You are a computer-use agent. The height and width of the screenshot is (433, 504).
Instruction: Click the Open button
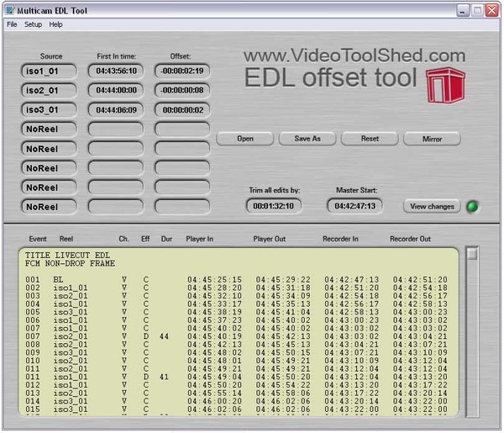click(x=245, y=139)
